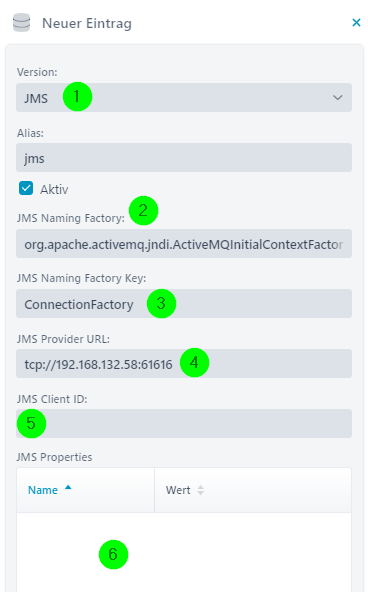Focus the JMS Naming Factory field

184,244
